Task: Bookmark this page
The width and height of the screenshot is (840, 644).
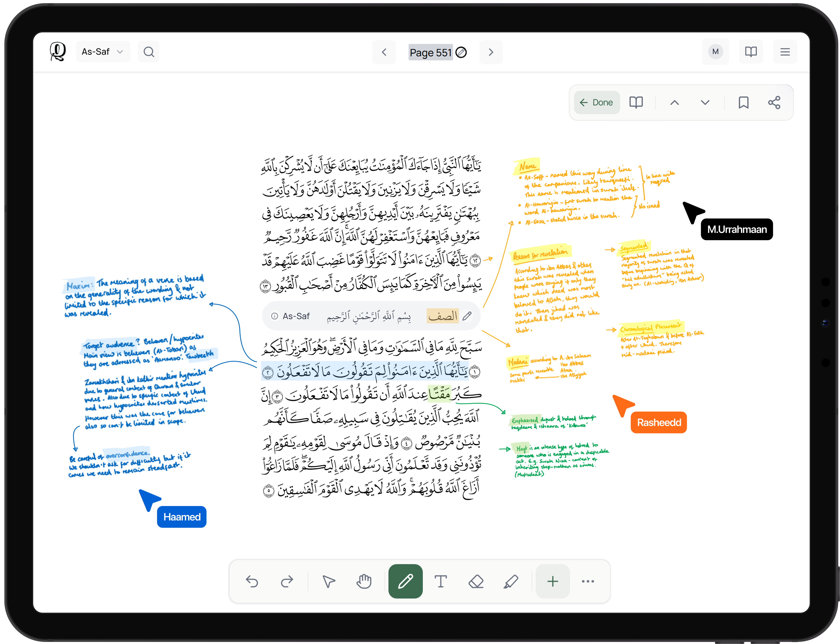Action: tap(743, 102)
